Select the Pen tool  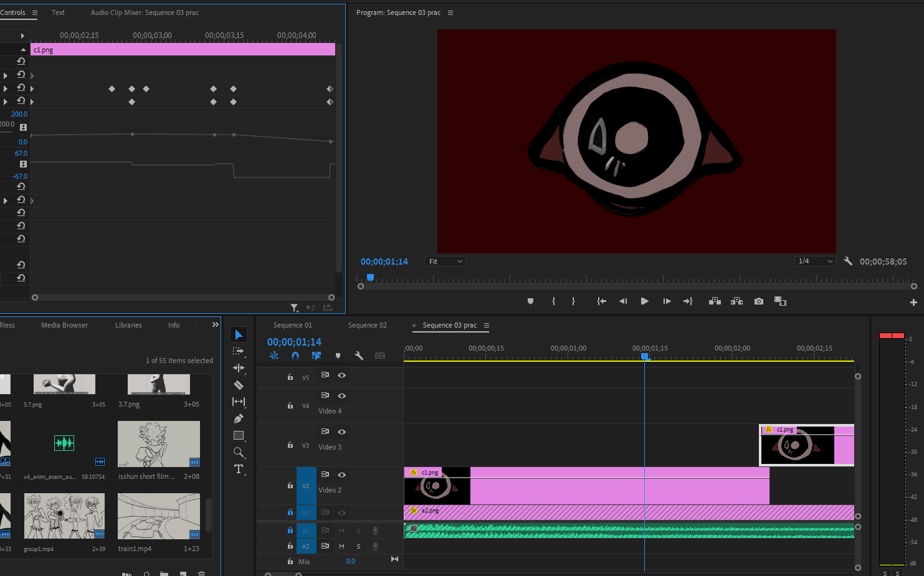[x=239, y=418]
